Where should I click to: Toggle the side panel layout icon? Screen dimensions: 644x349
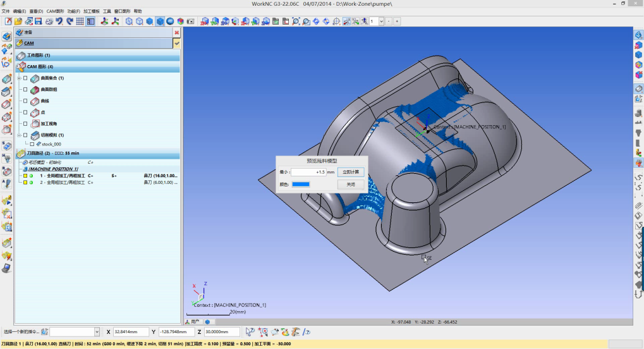(x=91, y=21)
